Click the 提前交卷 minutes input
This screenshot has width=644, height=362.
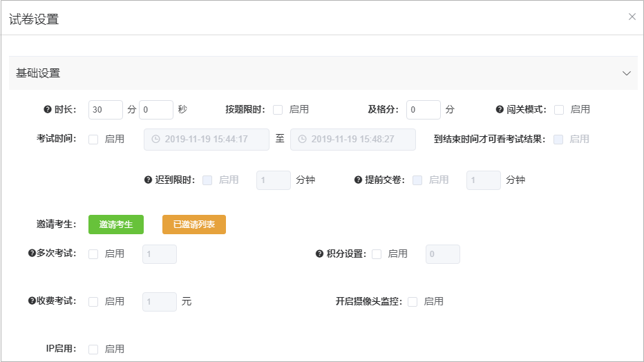pyautogui.click(x=484, y=180)
